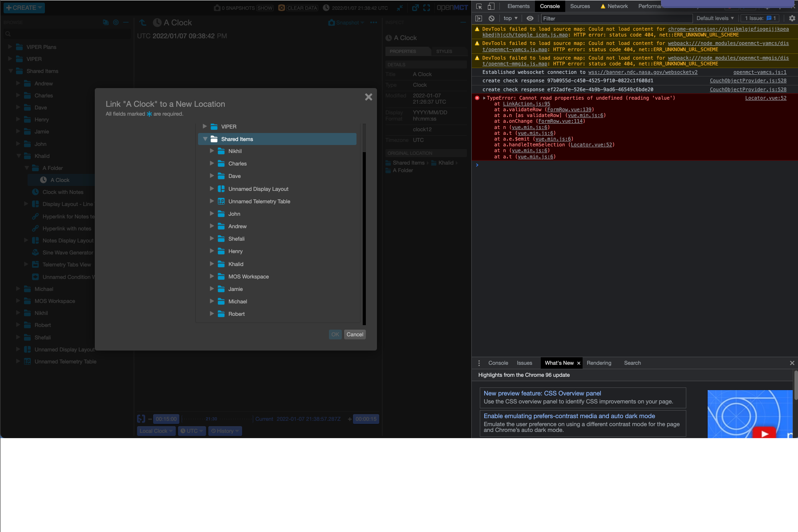This screenshot has height=532, width=798.
Task: Click the independent time conductor icon
Action: 141,419
